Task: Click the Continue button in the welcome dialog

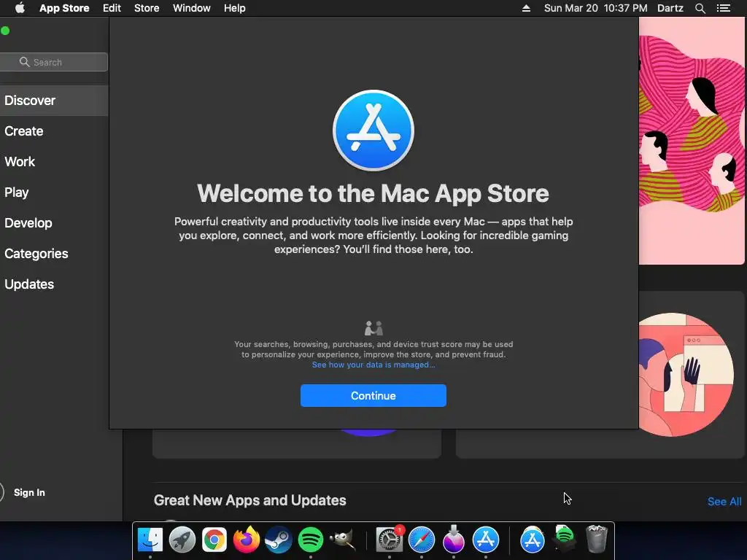Action: pos(373,395)
